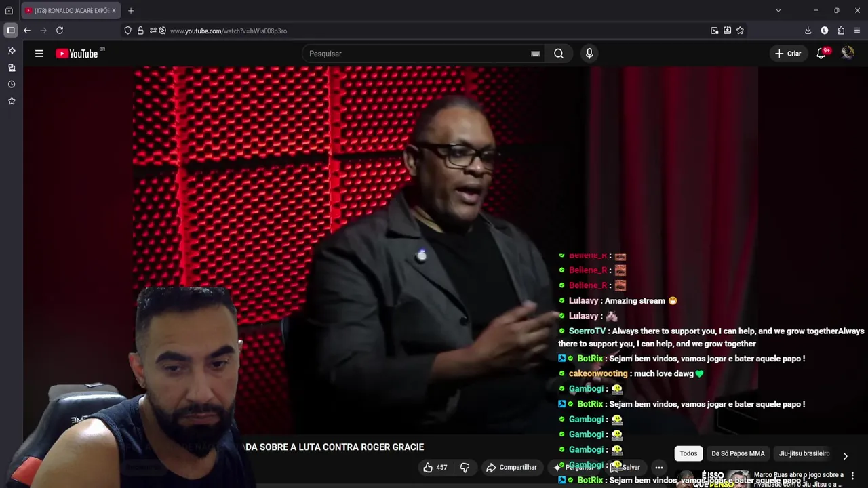Screen dimensions: 868x488
Task: Close the RONALDO JACARÉ tab
Action: (114, 11)
